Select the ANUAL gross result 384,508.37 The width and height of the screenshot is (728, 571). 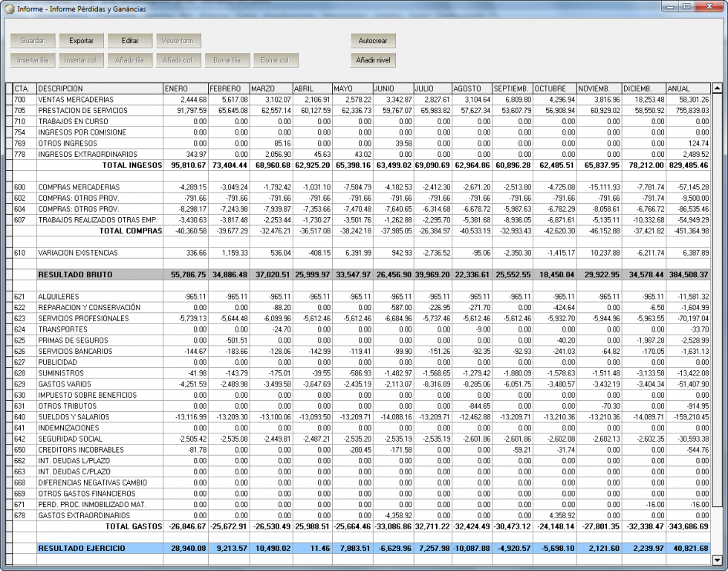click(688, 274)
